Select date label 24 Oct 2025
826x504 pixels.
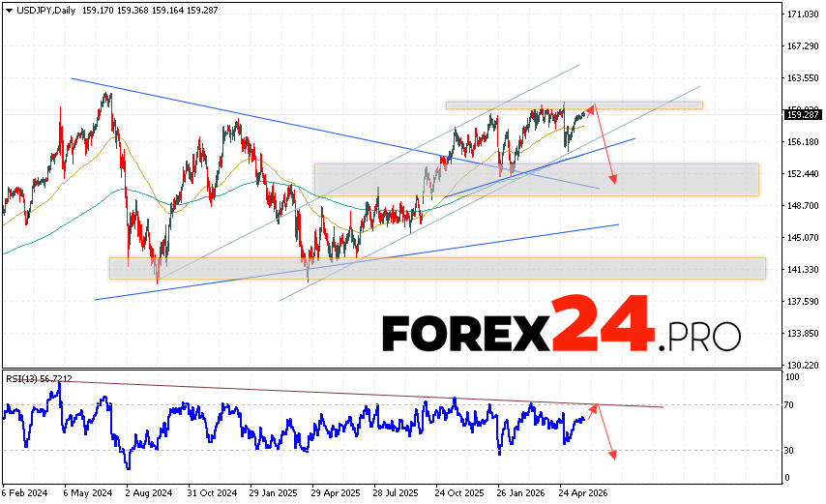[x=459, y=493]
